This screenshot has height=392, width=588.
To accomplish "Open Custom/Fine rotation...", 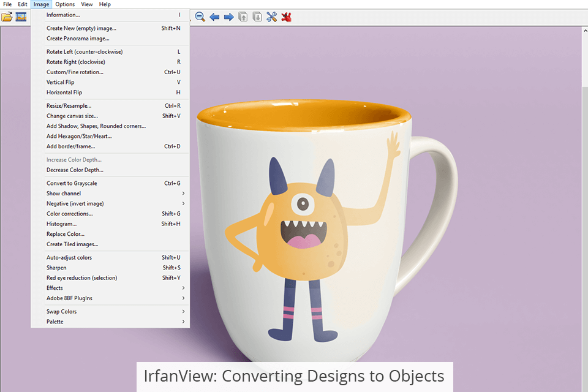I will pyautogui.click(x=110, y=72).
